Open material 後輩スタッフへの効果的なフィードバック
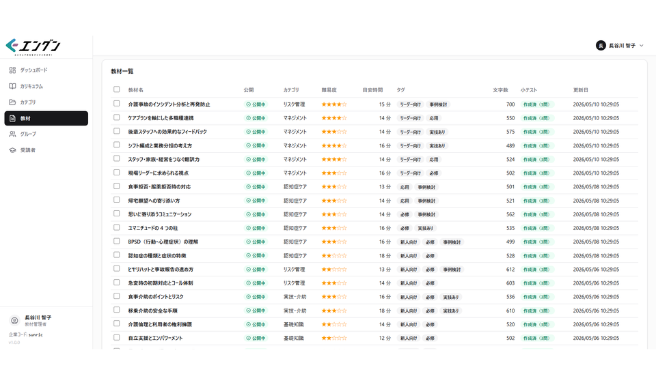656x385 pixels. click(x=167, y=132)
